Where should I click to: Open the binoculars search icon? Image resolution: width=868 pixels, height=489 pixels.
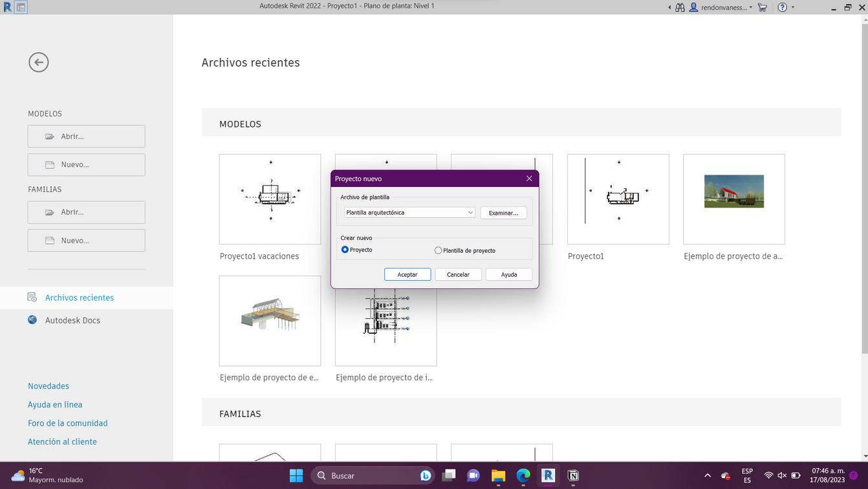pos(680,8)
